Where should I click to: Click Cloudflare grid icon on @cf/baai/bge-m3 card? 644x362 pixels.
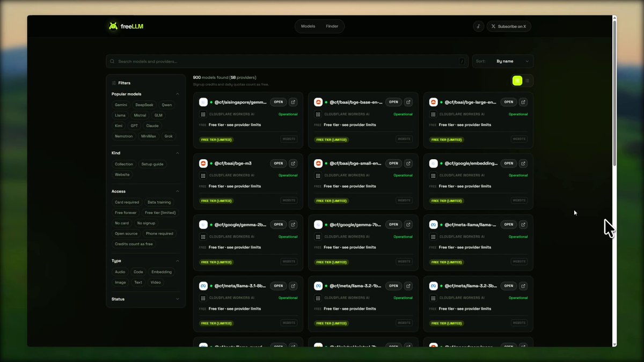[x=203, y=175]
